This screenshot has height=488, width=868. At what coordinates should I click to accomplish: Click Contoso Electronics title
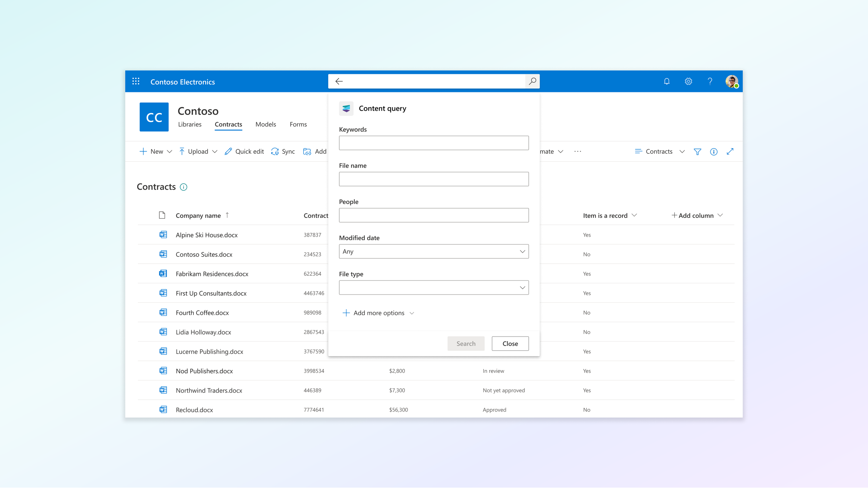click(x=183, y=82)
